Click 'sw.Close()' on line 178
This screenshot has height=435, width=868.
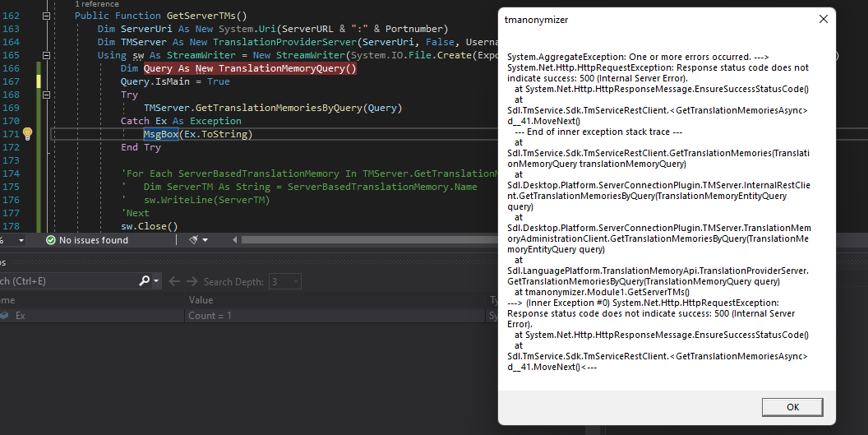150,226
